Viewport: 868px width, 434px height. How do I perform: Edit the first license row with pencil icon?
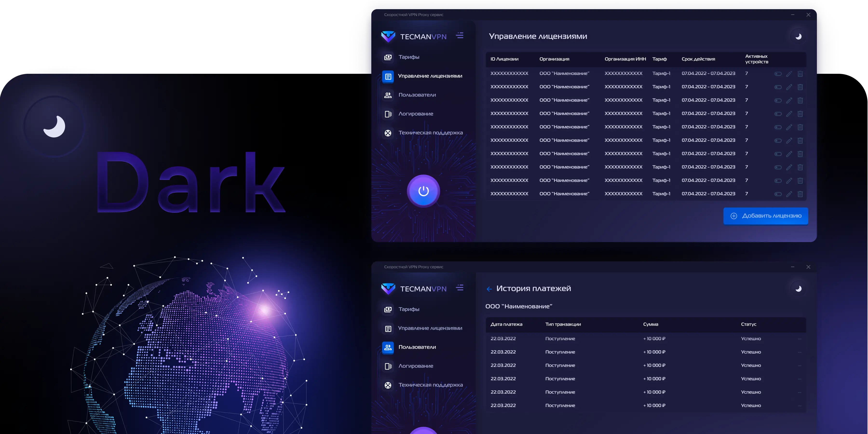789,74
